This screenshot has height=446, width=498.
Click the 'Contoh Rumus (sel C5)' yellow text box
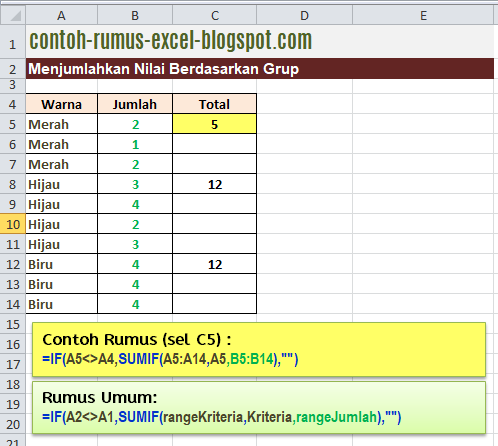[x=259, y=349]
